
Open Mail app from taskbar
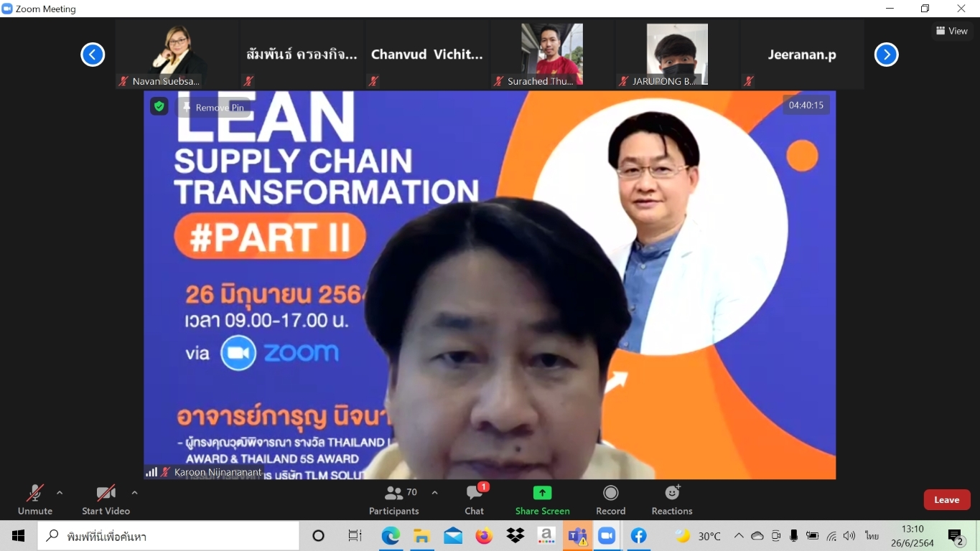[453, 536]
